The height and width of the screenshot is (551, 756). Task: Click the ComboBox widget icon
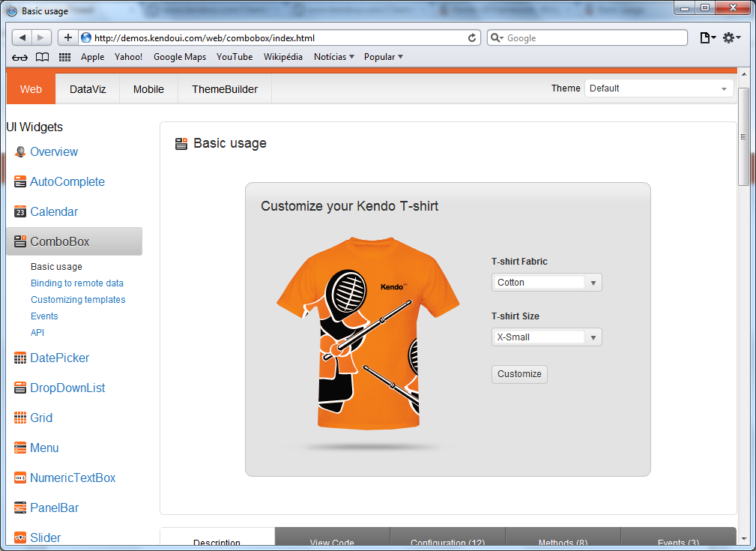click(19, 241)
